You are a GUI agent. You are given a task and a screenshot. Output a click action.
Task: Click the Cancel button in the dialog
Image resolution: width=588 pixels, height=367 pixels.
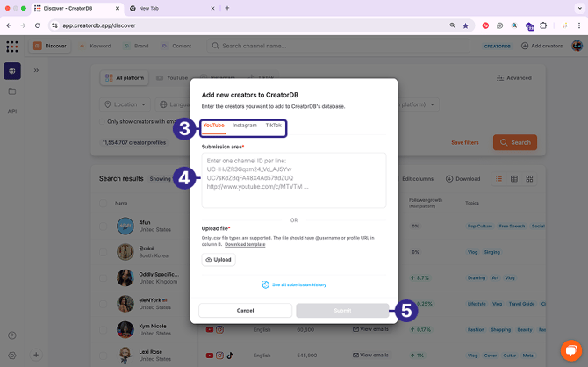click(245, 310)
